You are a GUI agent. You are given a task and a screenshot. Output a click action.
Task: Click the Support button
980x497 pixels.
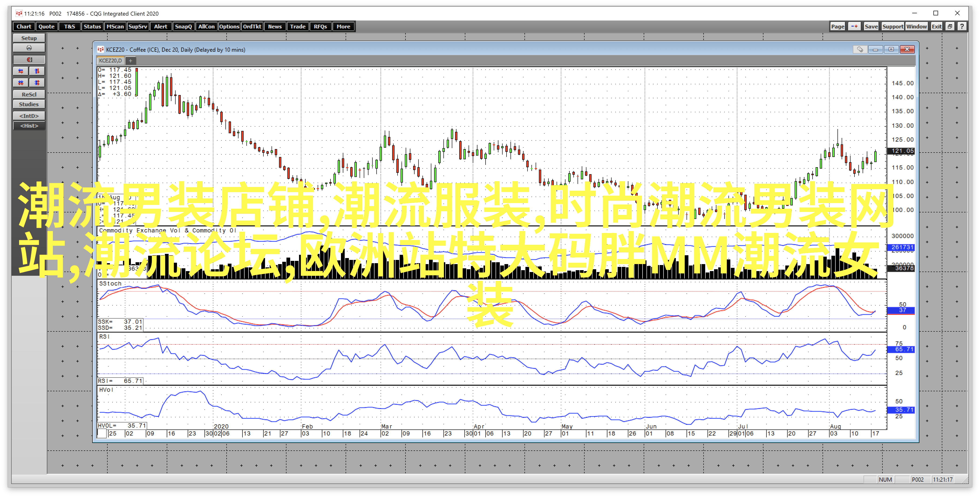tap(892, 26)
